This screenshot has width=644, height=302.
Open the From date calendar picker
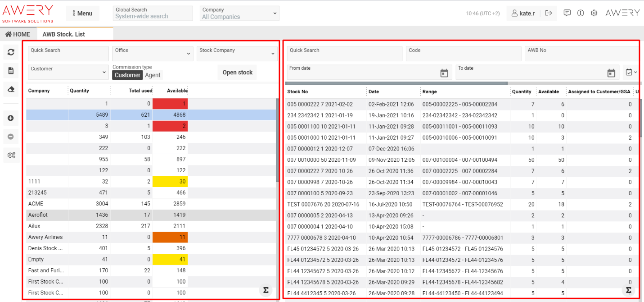pos(444,73)
